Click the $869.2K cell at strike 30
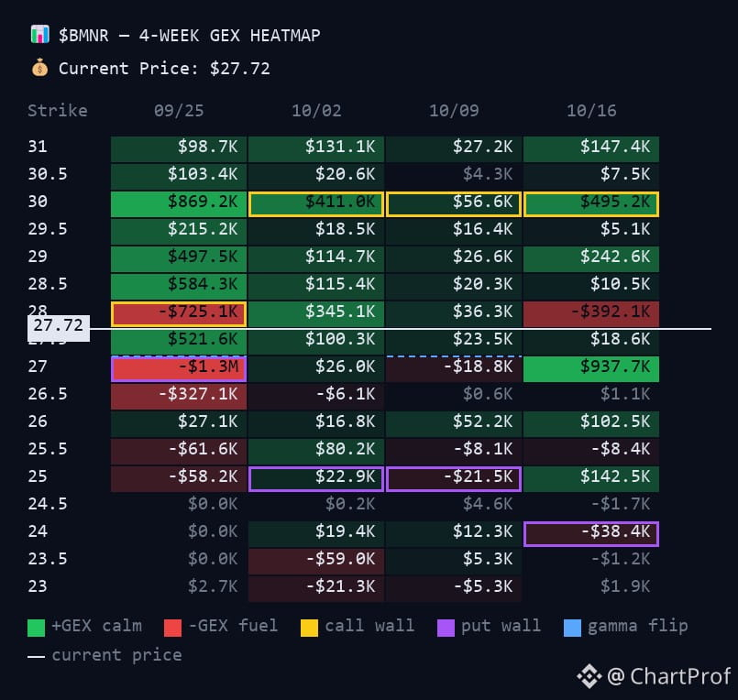 point(179,203)
